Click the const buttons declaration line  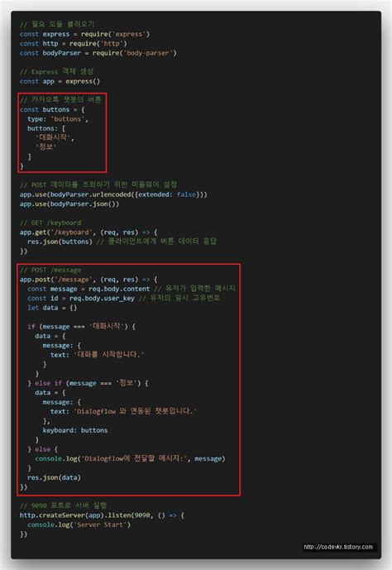coord(52,110)
